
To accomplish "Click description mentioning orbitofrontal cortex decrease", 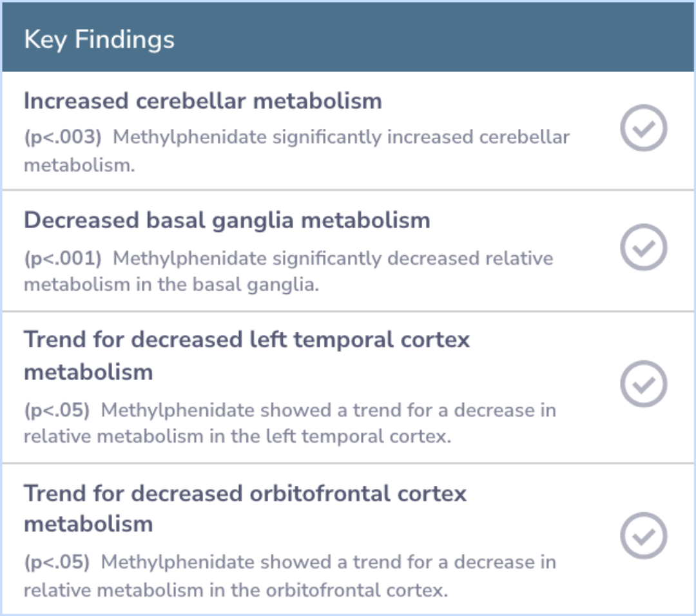I will (x=290, y=576).
